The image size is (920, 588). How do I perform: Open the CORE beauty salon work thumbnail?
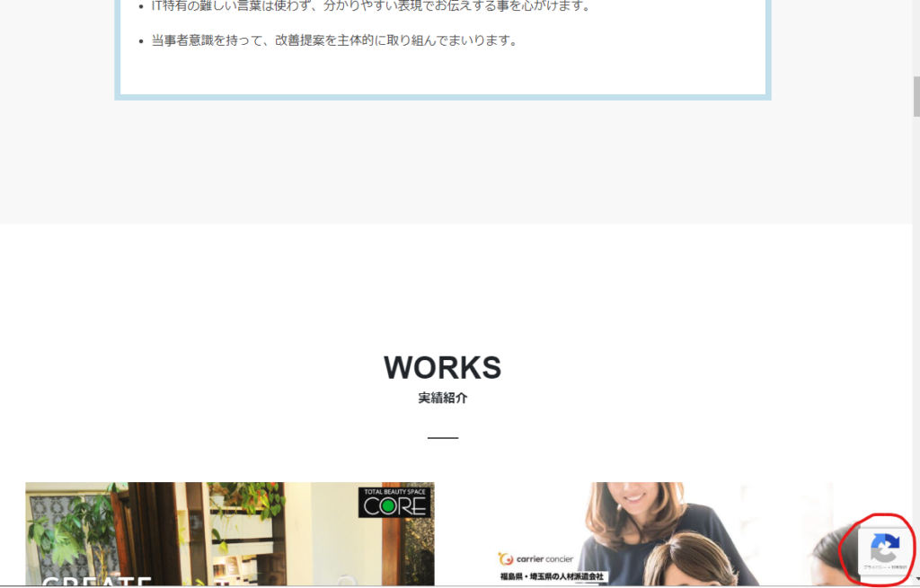pos(229,534)
